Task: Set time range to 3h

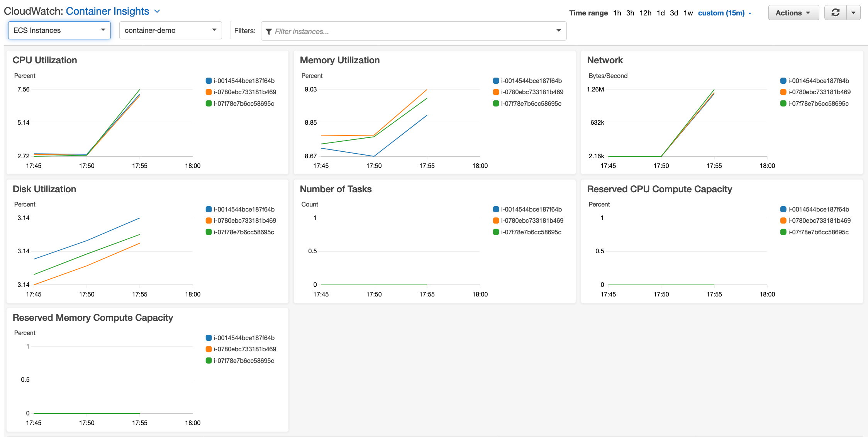Action: [x=630, y=13]
